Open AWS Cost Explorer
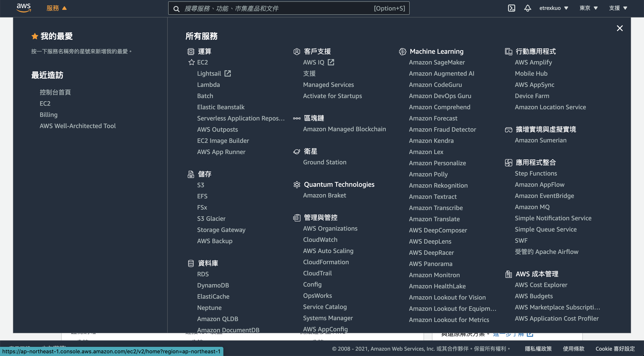 [x=541, y=285]
